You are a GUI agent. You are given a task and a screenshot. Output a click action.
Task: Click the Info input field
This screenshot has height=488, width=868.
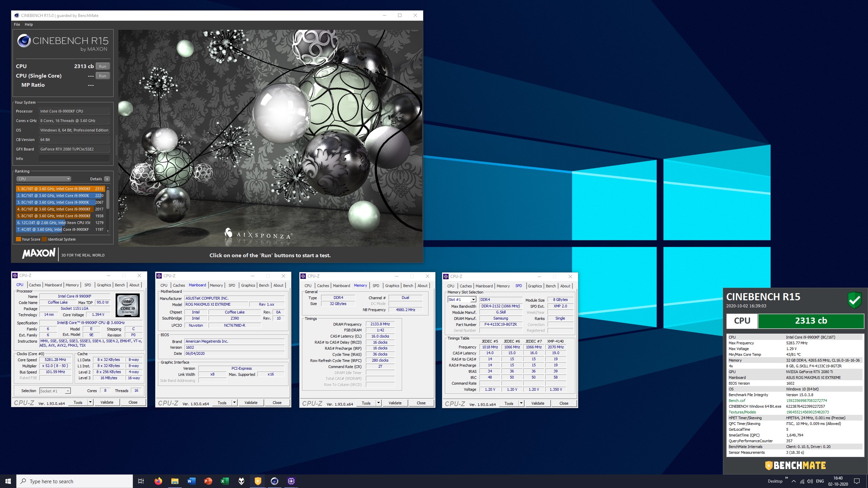point(74,159)
